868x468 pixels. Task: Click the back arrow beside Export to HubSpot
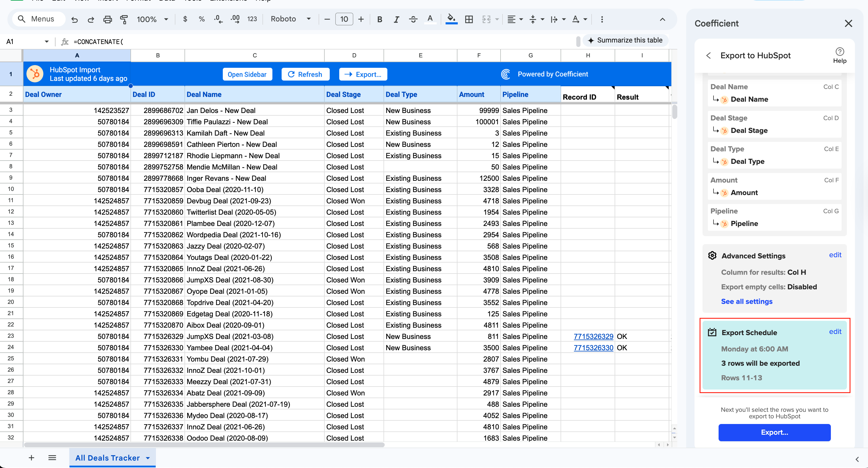coord(708,55)
